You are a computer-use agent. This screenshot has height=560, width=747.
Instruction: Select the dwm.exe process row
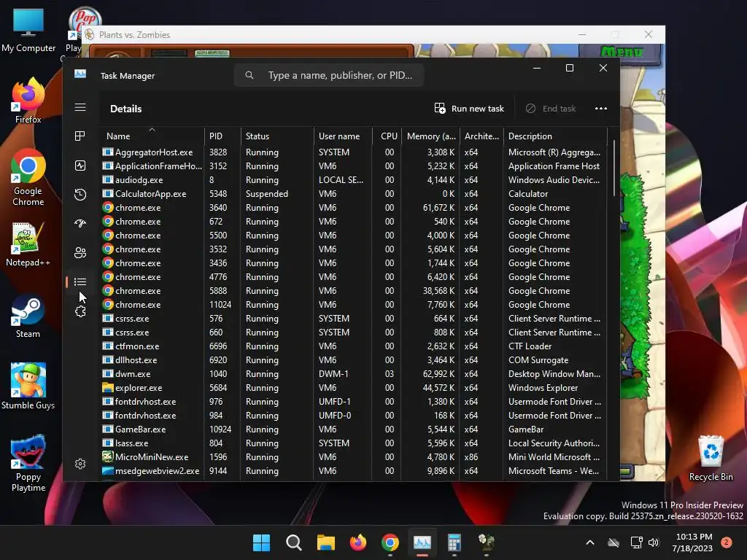(x=354, y=374)
